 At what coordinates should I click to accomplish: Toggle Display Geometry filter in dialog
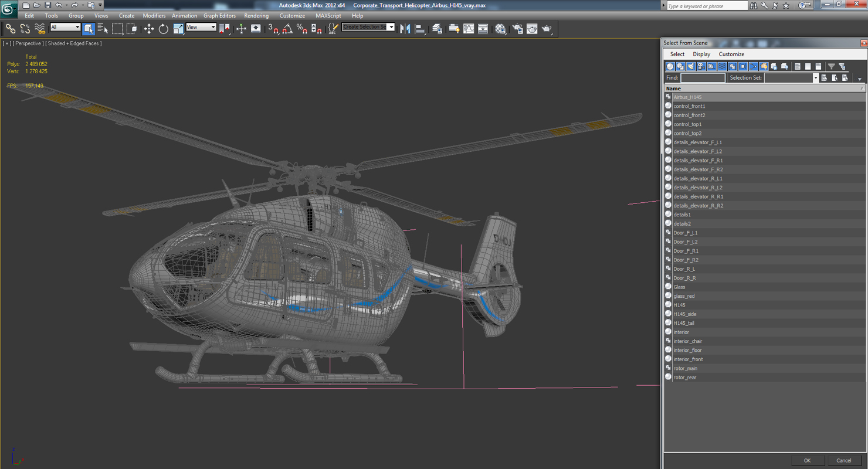coord(670,66)
